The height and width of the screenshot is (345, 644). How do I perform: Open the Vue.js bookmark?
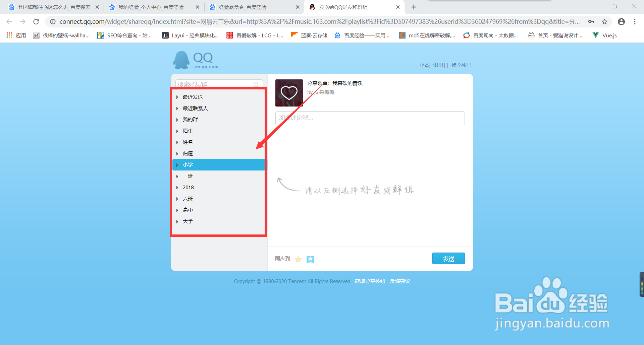tap(605, 35)
